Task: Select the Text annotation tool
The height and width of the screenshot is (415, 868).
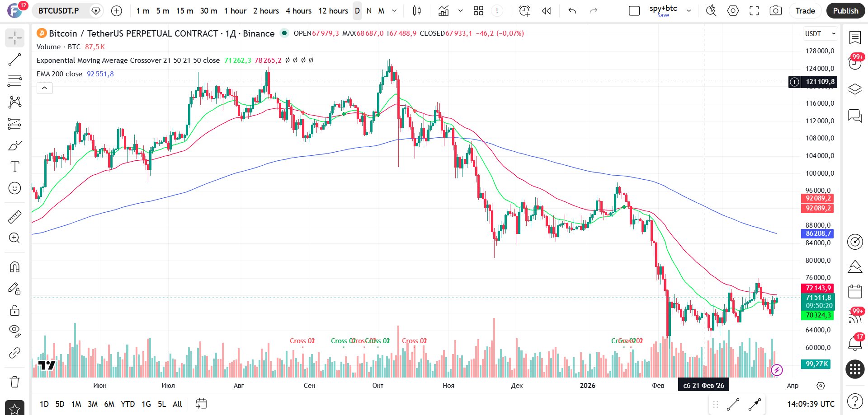Action: point(15,167)
